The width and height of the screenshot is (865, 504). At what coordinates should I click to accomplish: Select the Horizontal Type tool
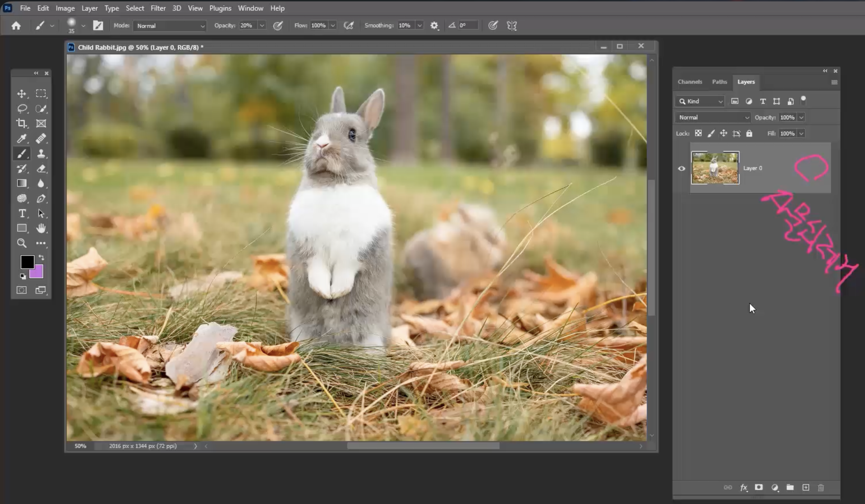22,213
